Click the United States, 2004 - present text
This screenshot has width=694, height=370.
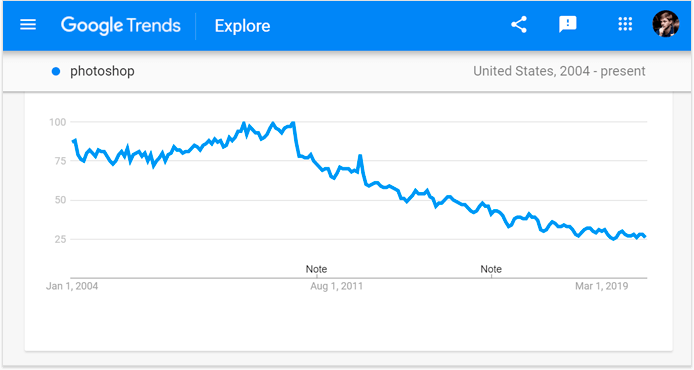pyautogui.click(x=559, y=71)
